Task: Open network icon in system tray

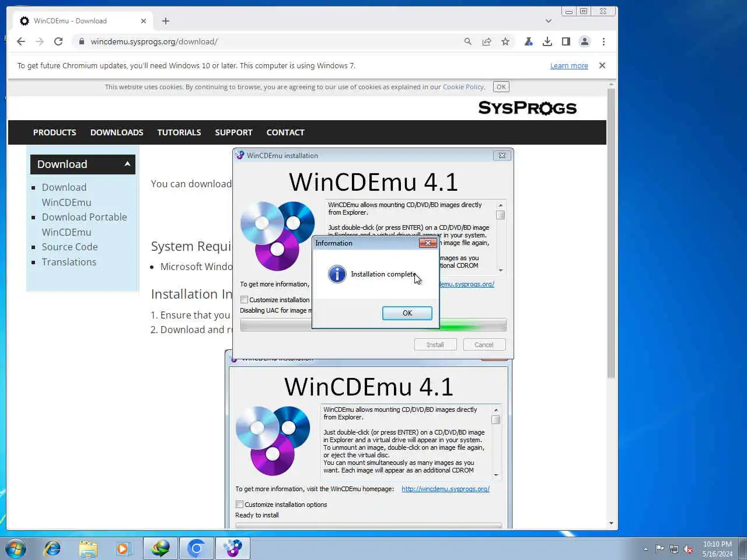Action: 674,549
